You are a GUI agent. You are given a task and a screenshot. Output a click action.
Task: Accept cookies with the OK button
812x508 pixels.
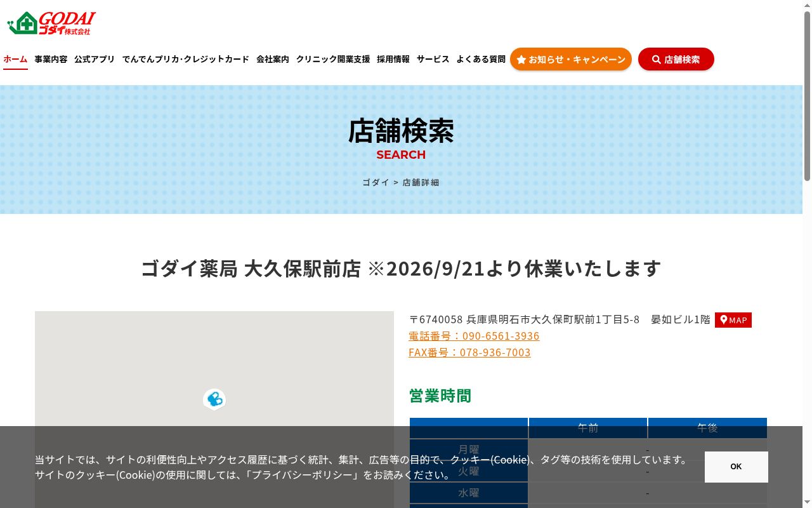(x=736, y=467)
